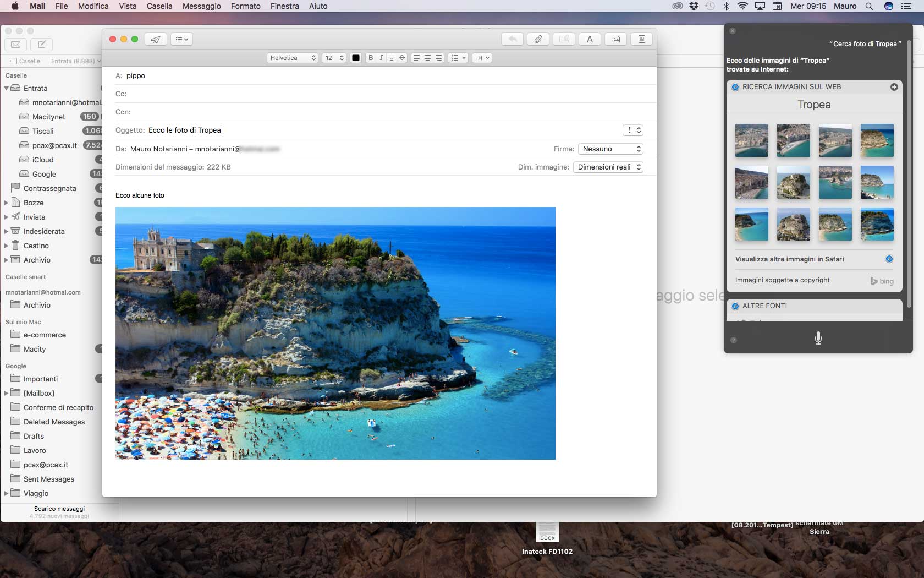
Task: Select the Bozze mailbox in sidebar
Action: (34, 203)
